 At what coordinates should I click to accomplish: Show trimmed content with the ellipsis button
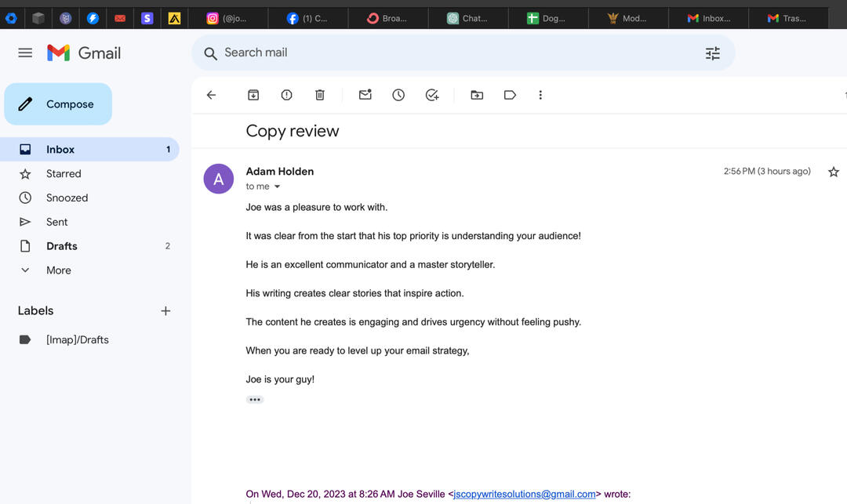255,400
